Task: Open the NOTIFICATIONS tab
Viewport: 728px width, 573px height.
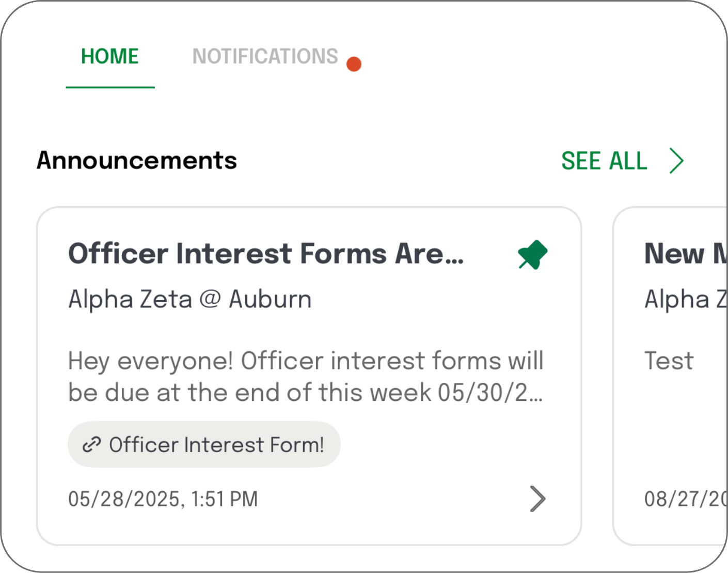Action: [265, 57]
